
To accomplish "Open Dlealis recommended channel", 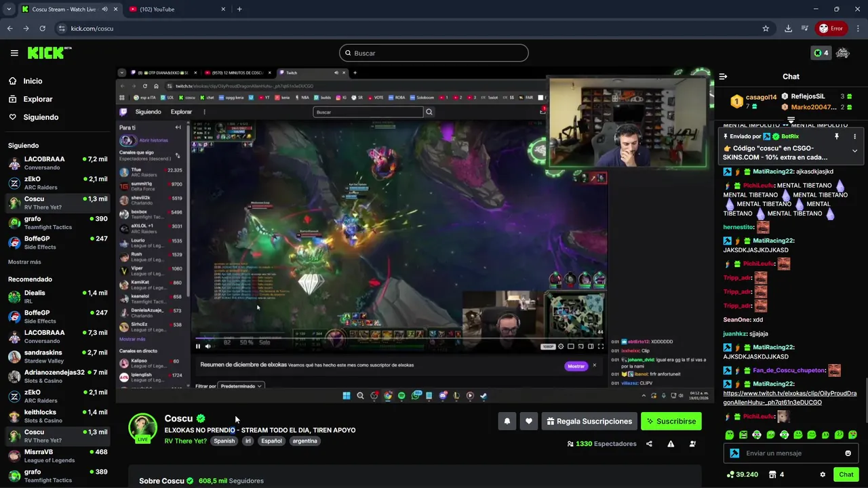I will coord(57,297).
